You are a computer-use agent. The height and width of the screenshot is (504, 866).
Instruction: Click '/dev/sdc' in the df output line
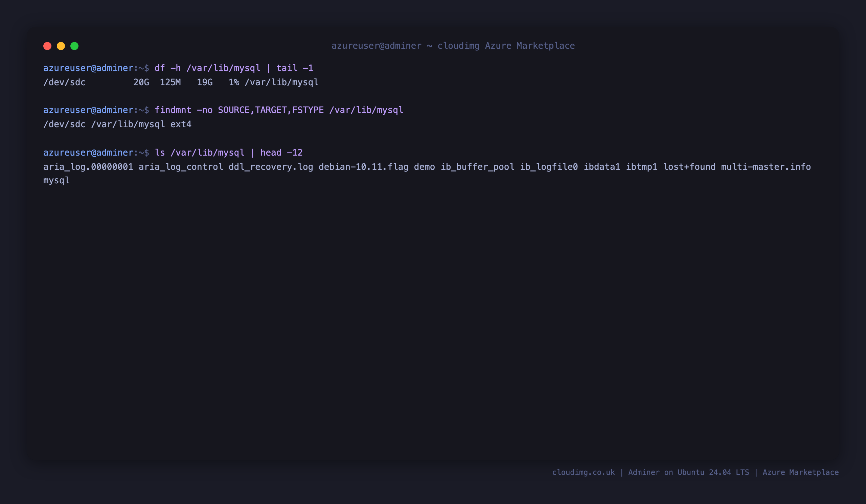pos(64,83)
